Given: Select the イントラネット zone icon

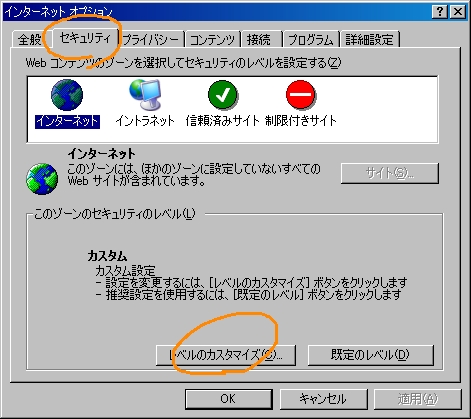Looking at the screenshot, I should click(145, 95).
